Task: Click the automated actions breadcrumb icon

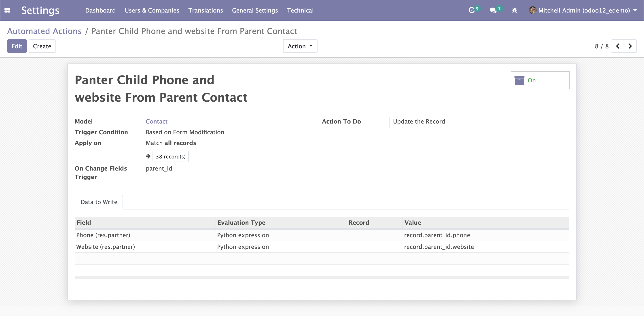Action: click(x=44, y=31)
